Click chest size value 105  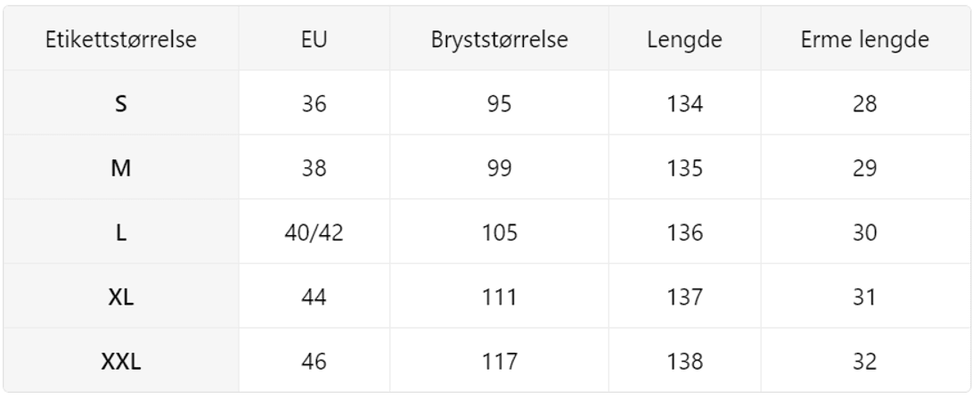pyautogui.click(x=499, y=232)
